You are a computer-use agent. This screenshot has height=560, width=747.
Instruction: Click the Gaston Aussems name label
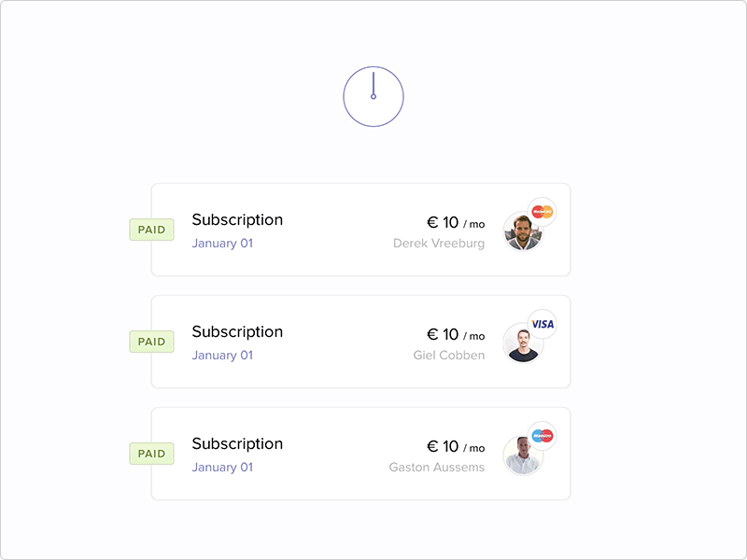coord(437,468)
